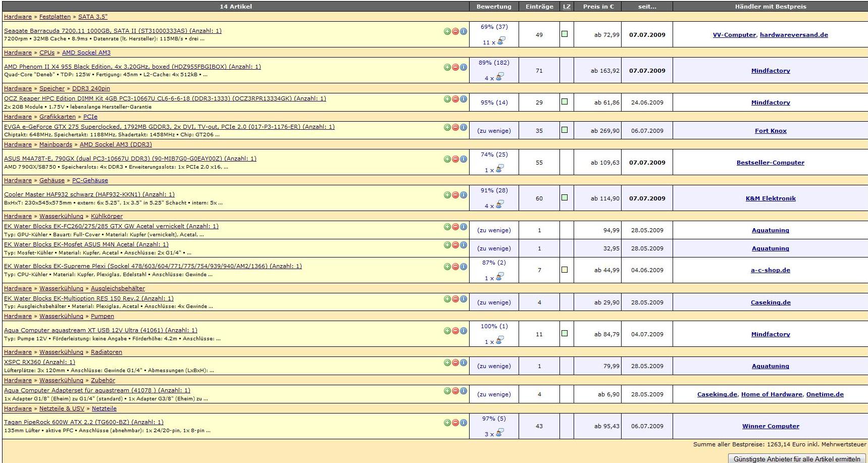Open VV-Computer dealer link
Image resolution: width=868 pixels, height=463 pixels.
point(734,35)
